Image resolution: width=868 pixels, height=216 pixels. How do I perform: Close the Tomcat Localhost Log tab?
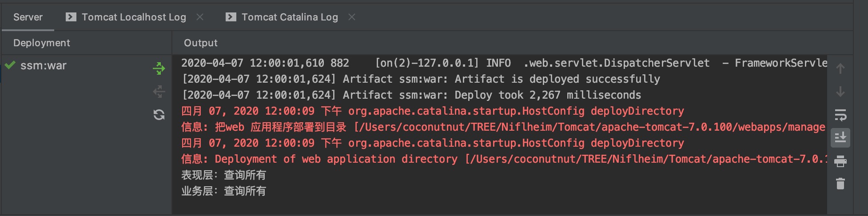click(200, 17)
